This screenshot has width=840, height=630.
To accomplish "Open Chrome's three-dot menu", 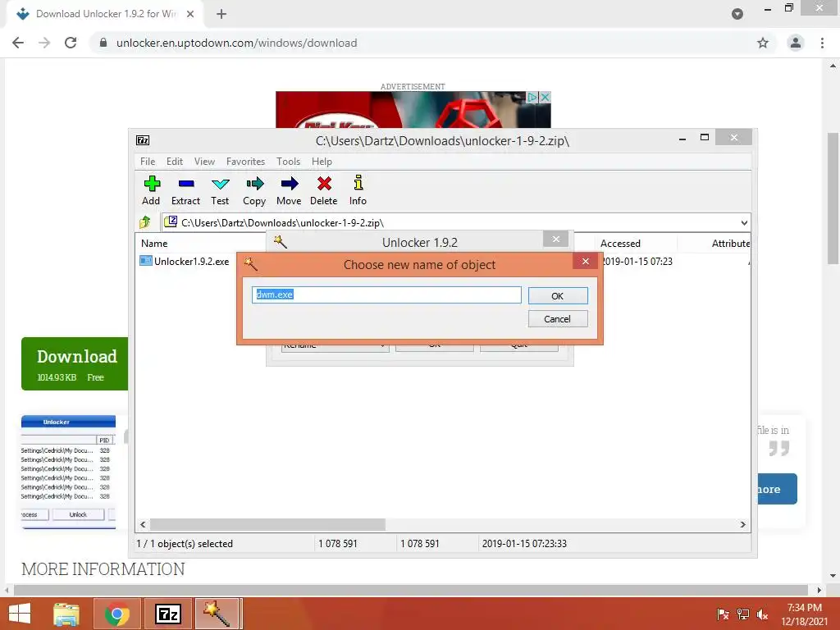I will [822, 43].
